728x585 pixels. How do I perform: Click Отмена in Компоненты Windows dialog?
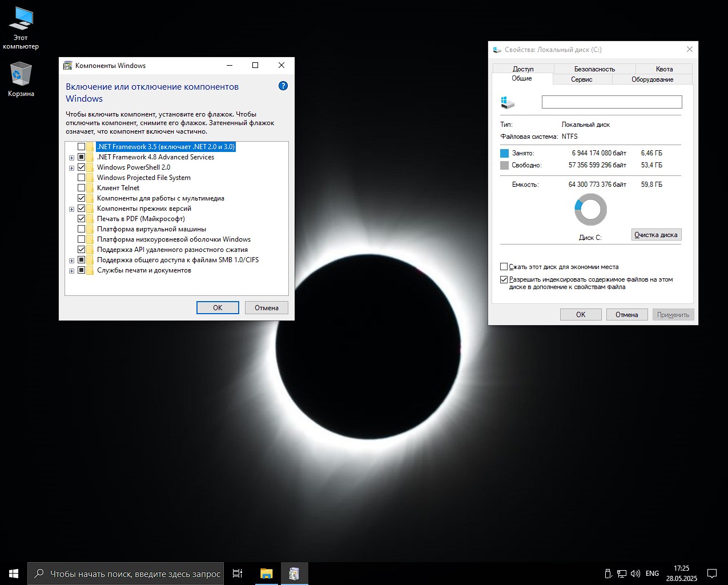tap(267, 307)
